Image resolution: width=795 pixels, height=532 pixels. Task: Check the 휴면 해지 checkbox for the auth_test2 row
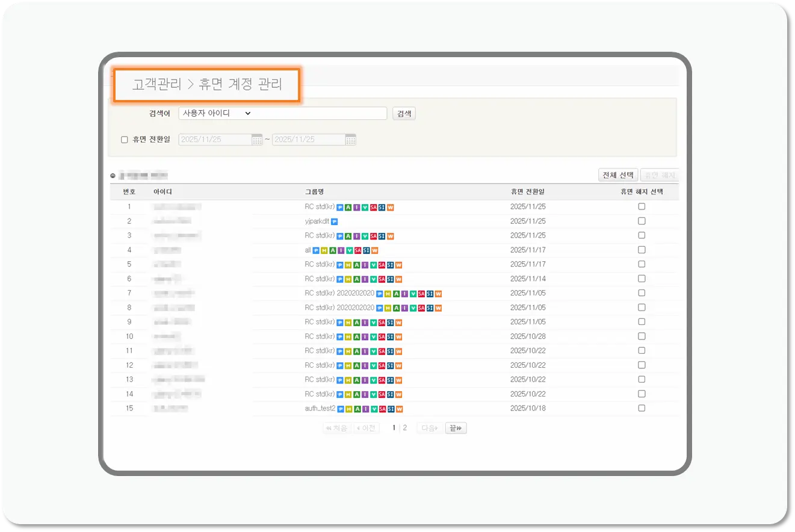pos(642,408)
